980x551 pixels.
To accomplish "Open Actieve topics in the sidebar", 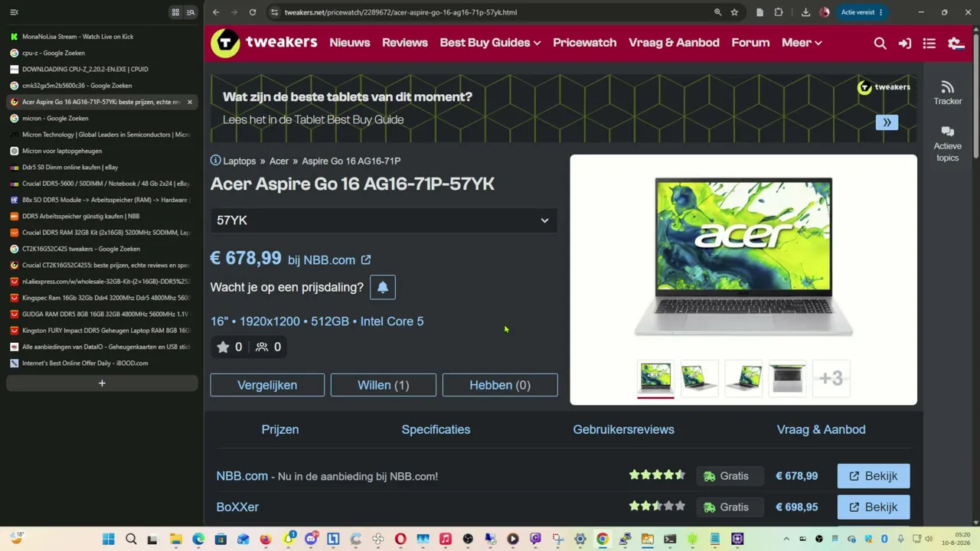I will pos(948,144).
